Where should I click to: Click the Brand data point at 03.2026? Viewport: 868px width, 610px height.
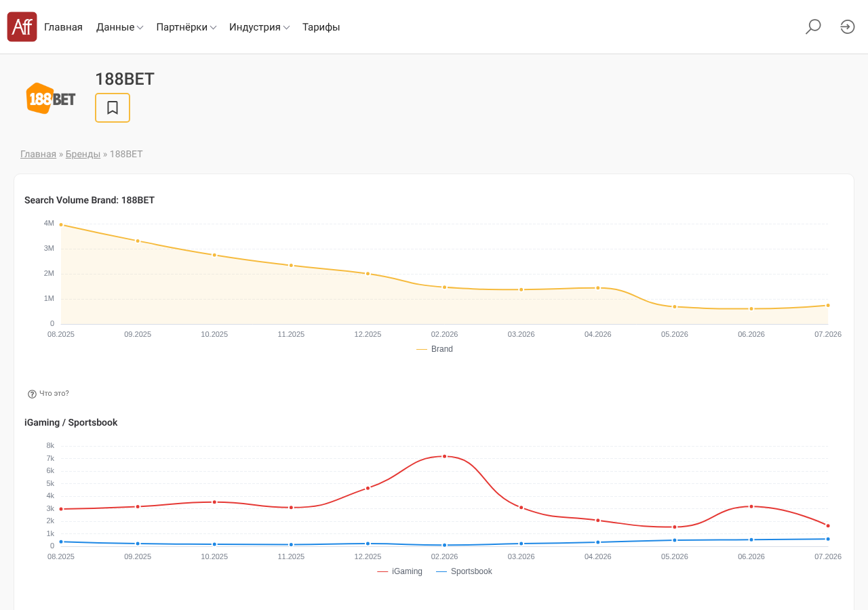click(x=521, y=289)
